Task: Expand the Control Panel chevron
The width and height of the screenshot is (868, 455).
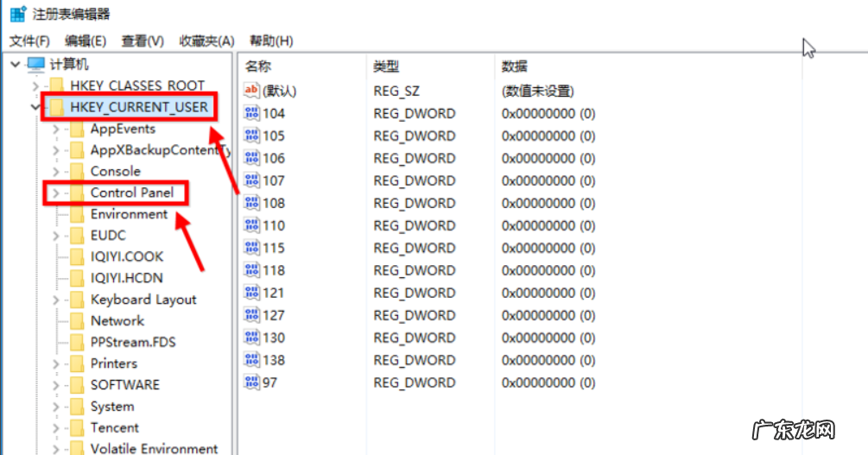Action: click(56, 193)
